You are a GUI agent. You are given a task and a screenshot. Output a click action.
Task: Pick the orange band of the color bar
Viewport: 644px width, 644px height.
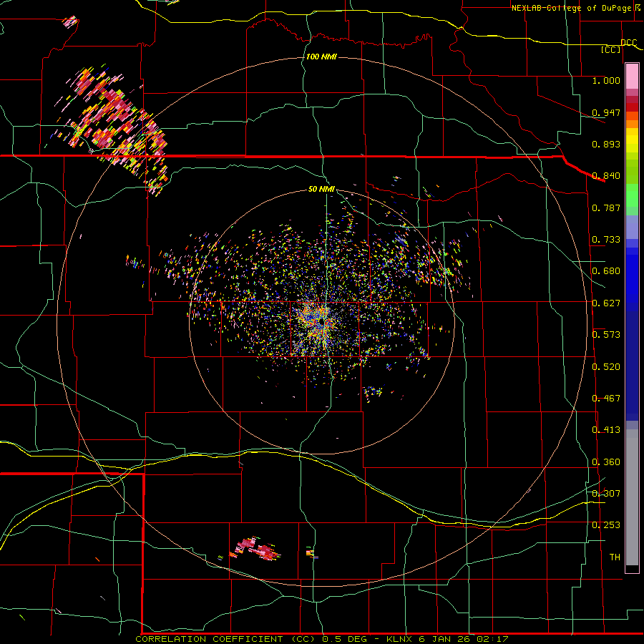click(x=632, y=124)
